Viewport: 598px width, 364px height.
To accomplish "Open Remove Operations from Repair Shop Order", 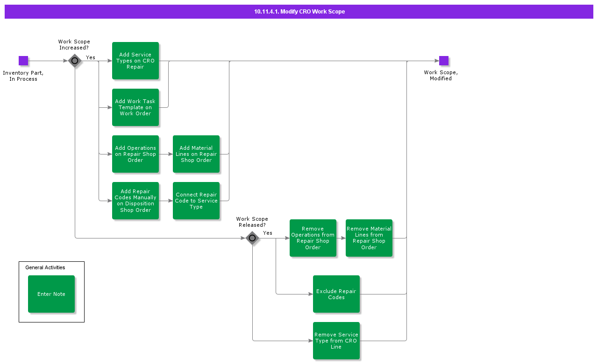I will 313,238.
